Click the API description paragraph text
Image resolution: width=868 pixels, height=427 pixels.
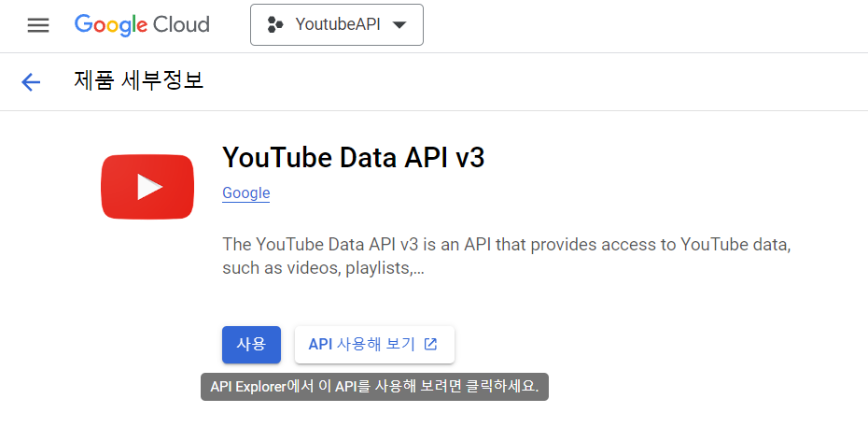coord(506,256)
